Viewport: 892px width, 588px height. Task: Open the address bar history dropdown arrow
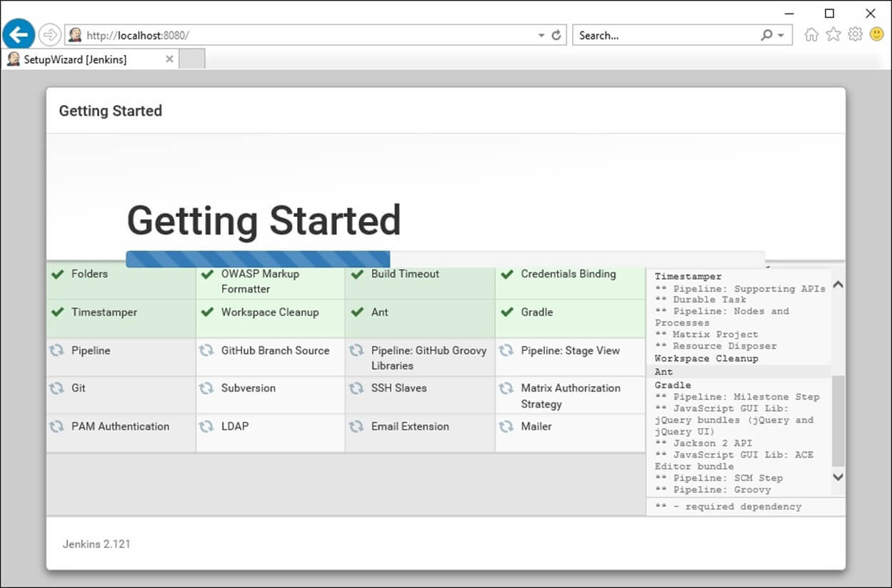(x=541, y=35)
